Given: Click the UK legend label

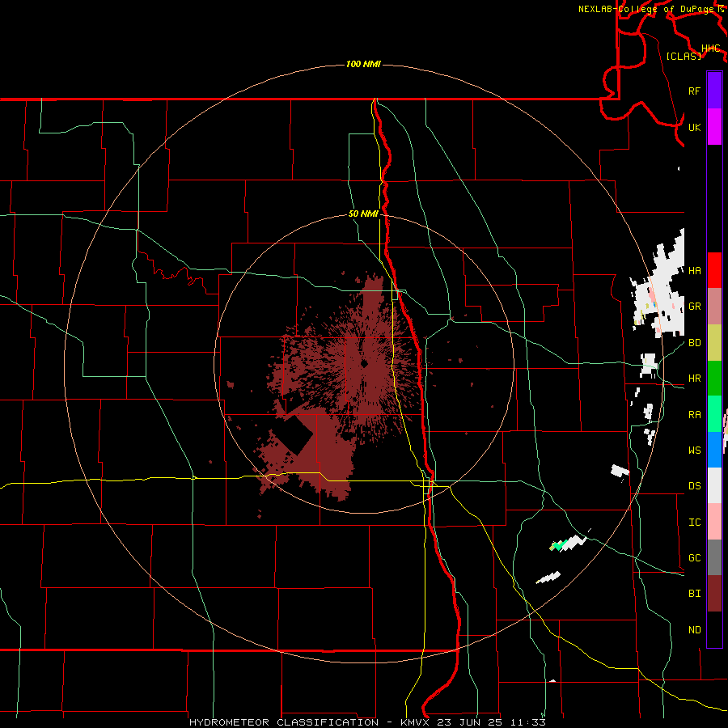Looking at the screenshot, I should 694,127.
